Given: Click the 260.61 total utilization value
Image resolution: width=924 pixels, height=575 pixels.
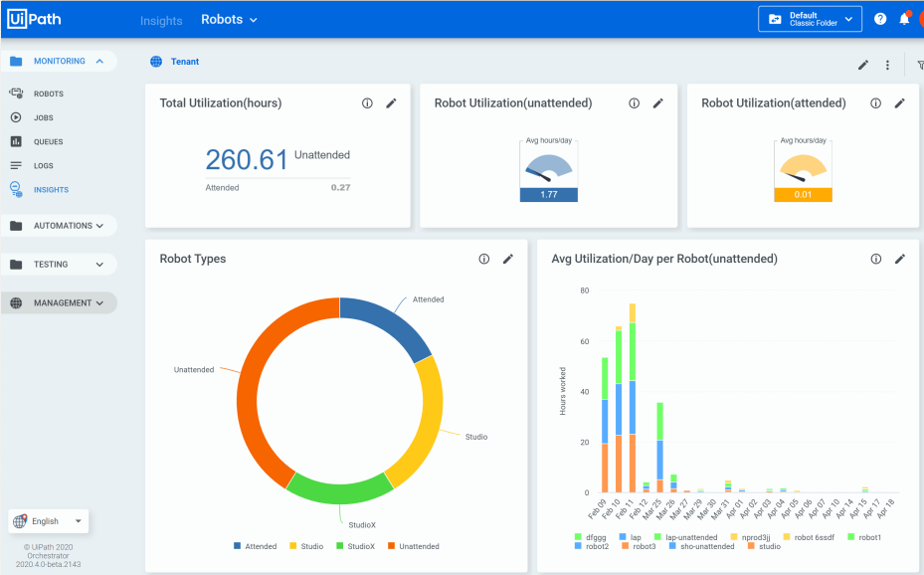Looking at the screenshot, I should pos(247,159).
